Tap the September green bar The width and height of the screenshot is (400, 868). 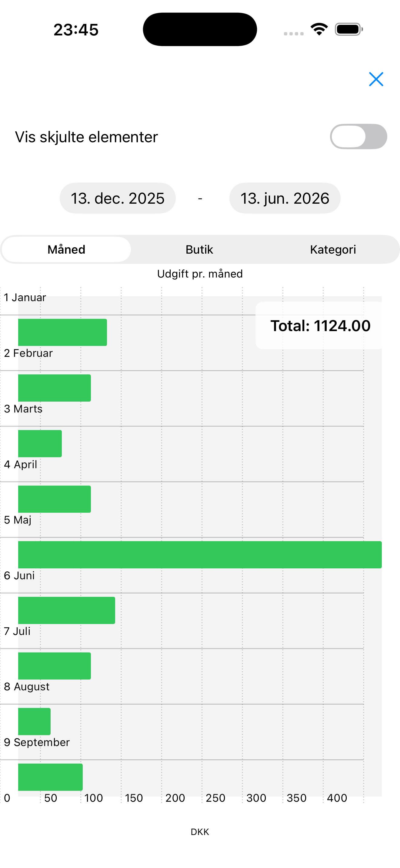[x=50, y=777]
